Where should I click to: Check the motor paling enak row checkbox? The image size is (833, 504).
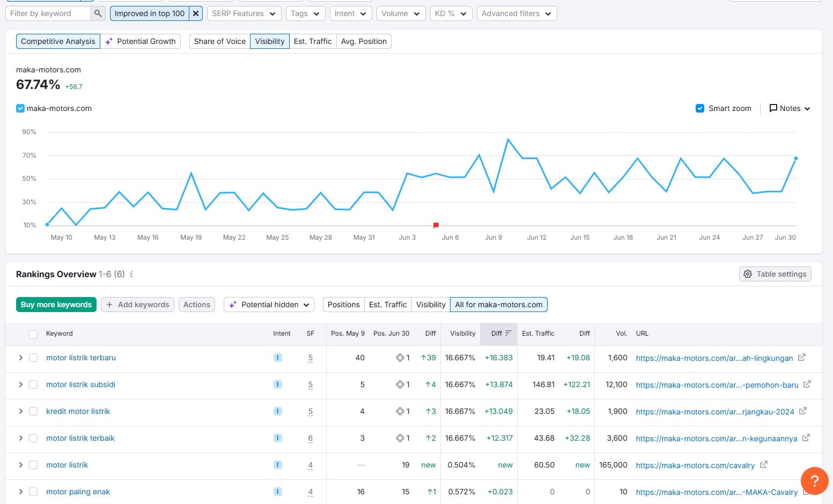click(x=33, y=492)
